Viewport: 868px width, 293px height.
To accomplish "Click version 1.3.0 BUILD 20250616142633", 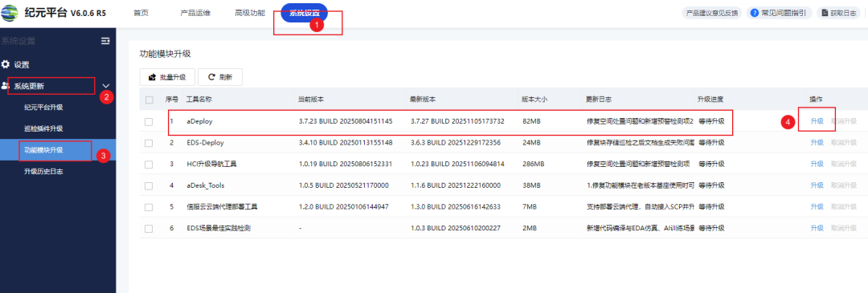I will [456, 207].
